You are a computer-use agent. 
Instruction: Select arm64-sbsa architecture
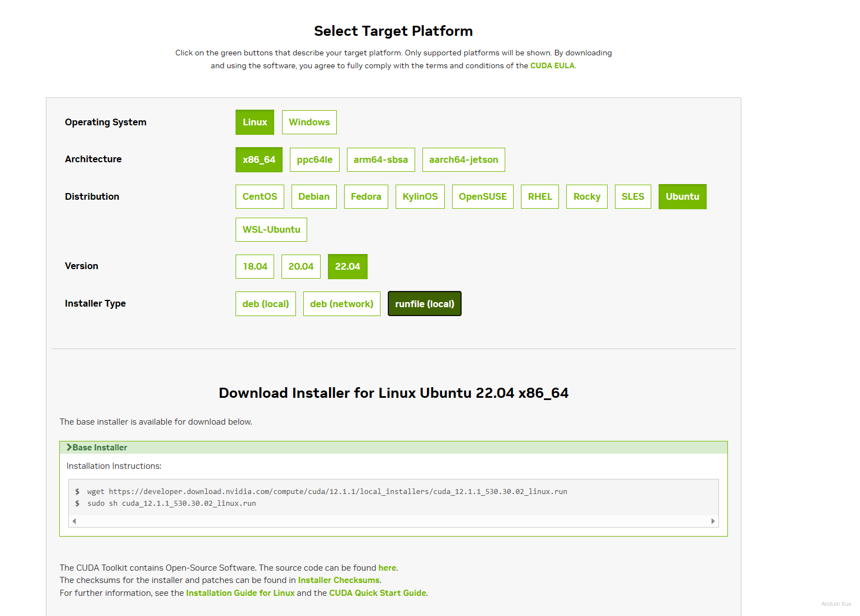(x=380, y=160)
